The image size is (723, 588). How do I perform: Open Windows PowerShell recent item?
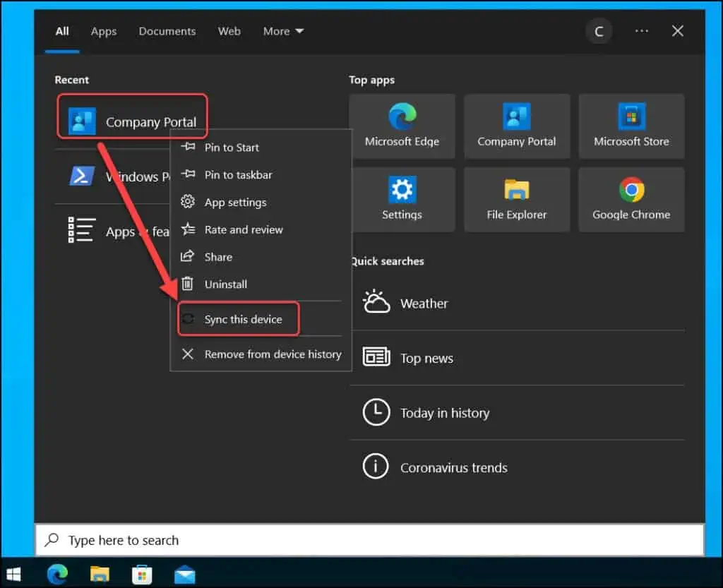113,176
